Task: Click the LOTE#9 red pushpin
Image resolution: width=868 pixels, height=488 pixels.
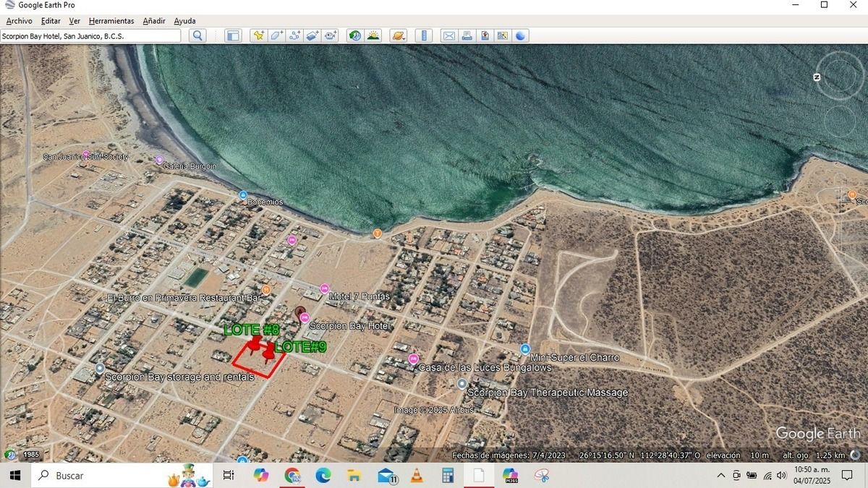Action: [x=269, y=353]
